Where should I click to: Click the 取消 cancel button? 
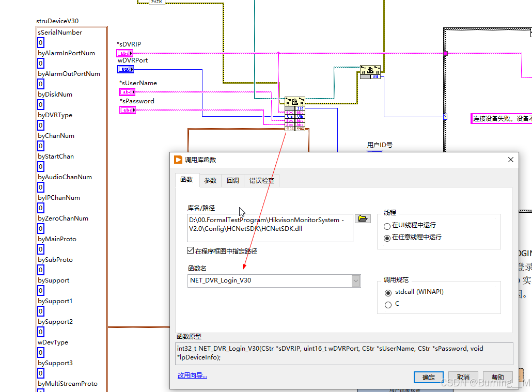pos(463,377)
